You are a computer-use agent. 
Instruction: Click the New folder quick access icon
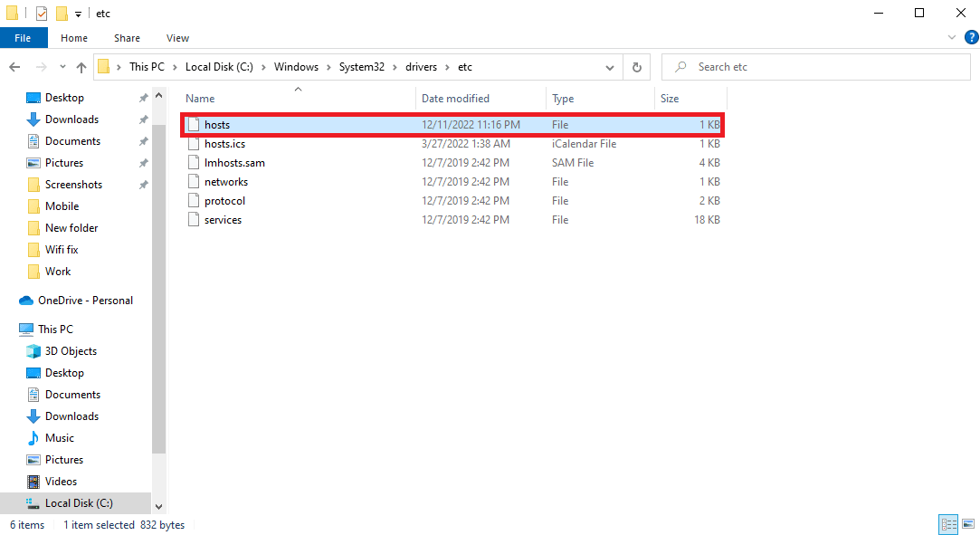(62, 13)
